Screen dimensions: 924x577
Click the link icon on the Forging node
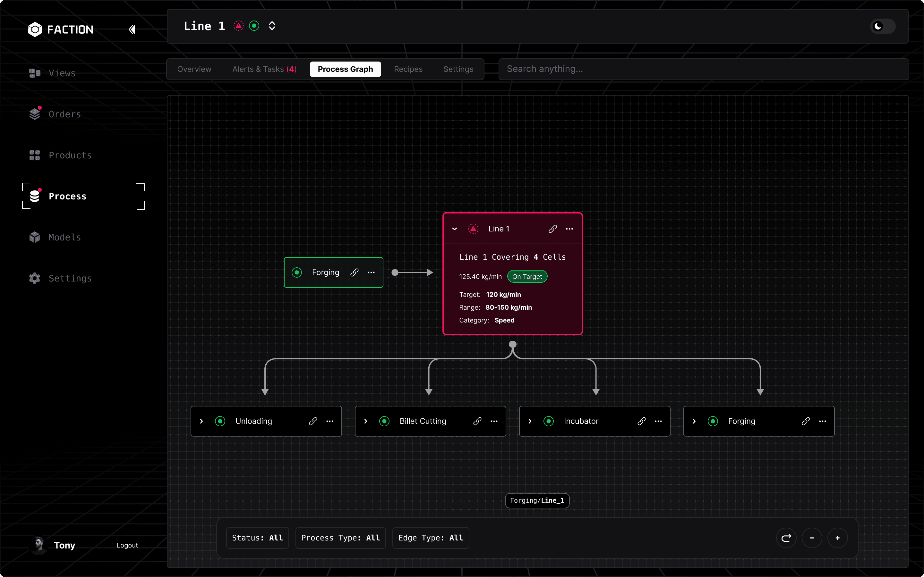point(355,272)
